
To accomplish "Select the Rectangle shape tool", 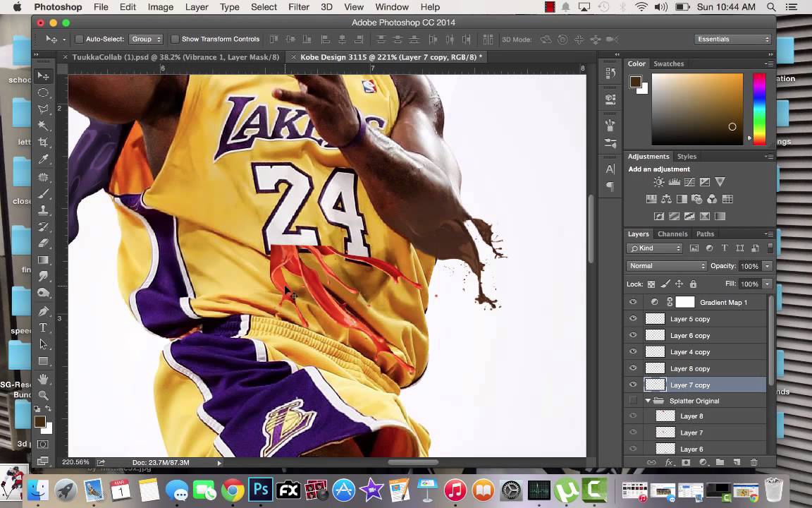I will coord(44,361).
